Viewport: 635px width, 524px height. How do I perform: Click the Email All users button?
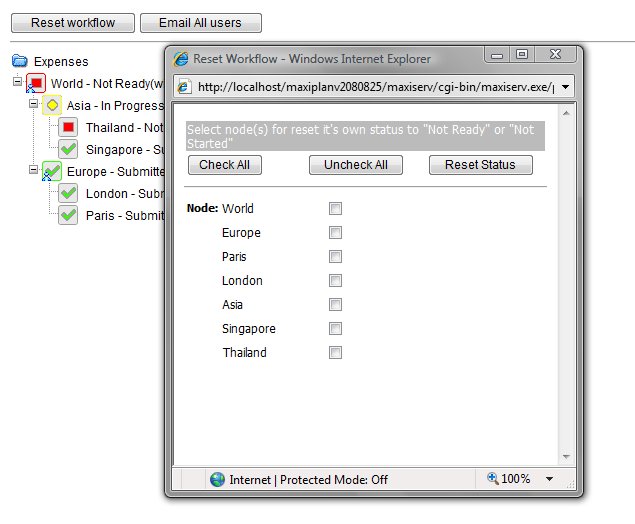201,22
